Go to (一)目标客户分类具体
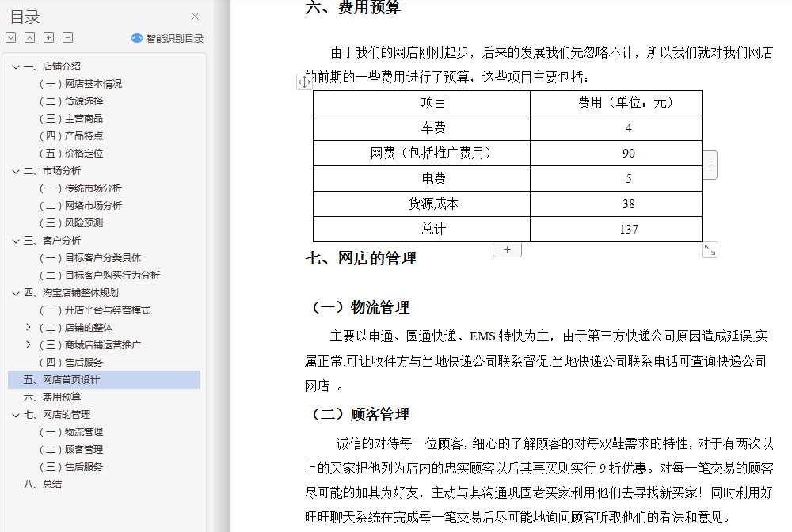The image size is (792, 532). tap(90, 258)
